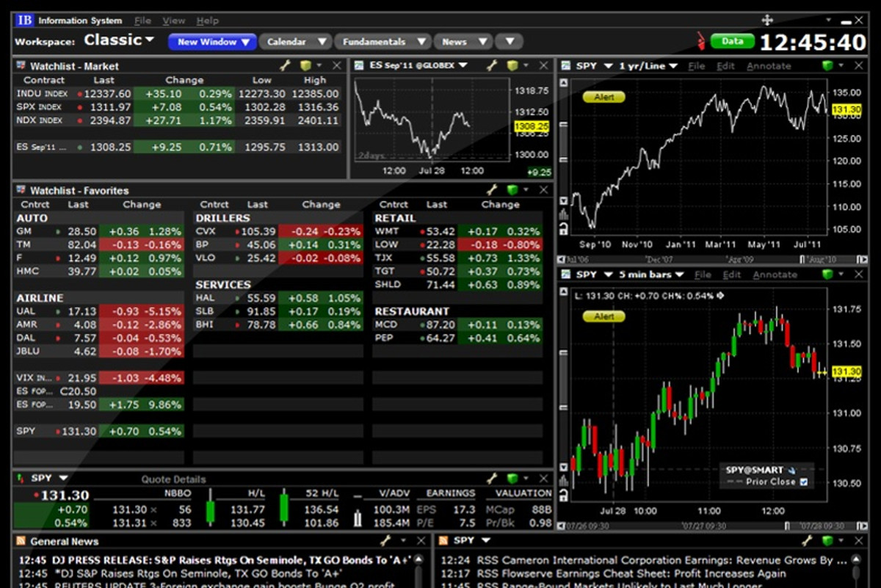Screen dimensions: 881x588
Task: Open the View menu in main menu bar
Action: click(173, 21)
